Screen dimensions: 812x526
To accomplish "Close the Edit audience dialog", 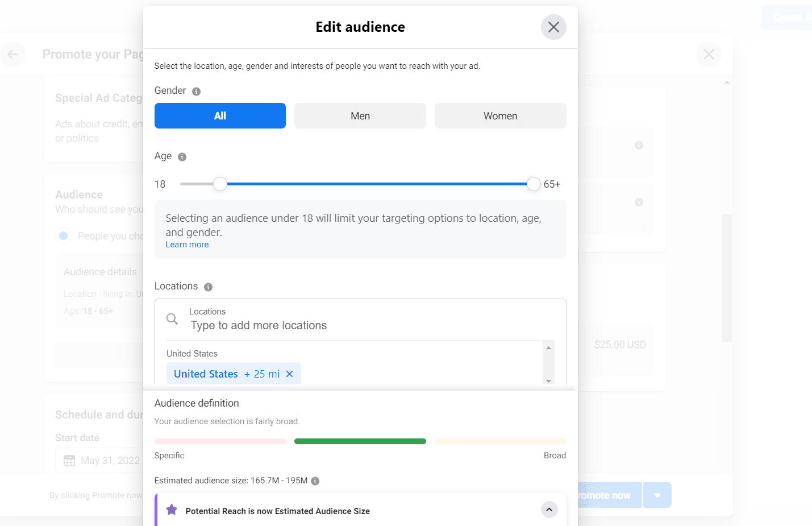I will point(553,27).
